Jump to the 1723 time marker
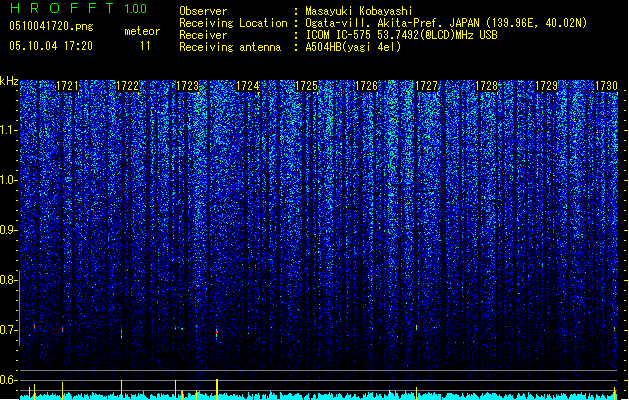The width and height of the screenshot is (629, 400). [x=187, y=86]
